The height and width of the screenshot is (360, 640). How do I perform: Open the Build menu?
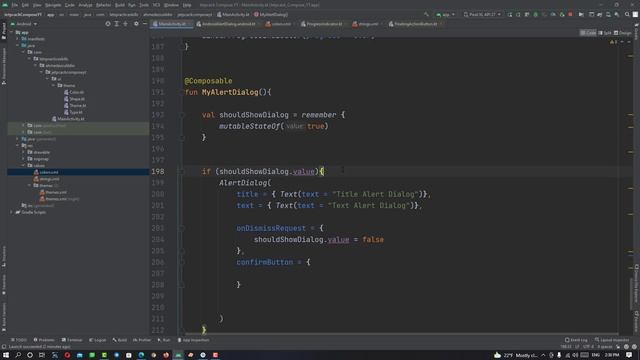[120, 5]
